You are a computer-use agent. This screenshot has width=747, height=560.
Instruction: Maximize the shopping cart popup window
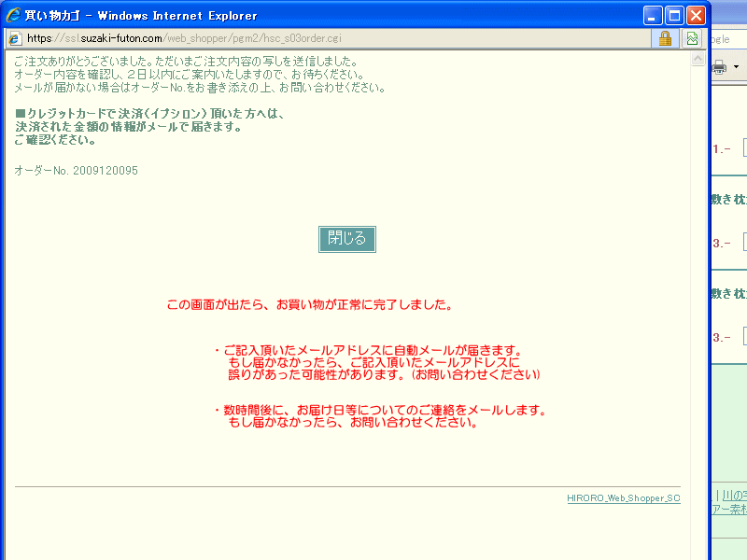(674, 15)
